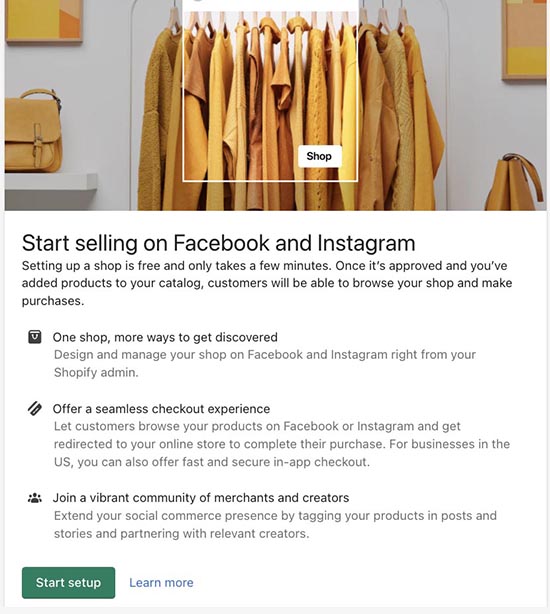
Task: Click the community people icon
Action: click(35, 498)
